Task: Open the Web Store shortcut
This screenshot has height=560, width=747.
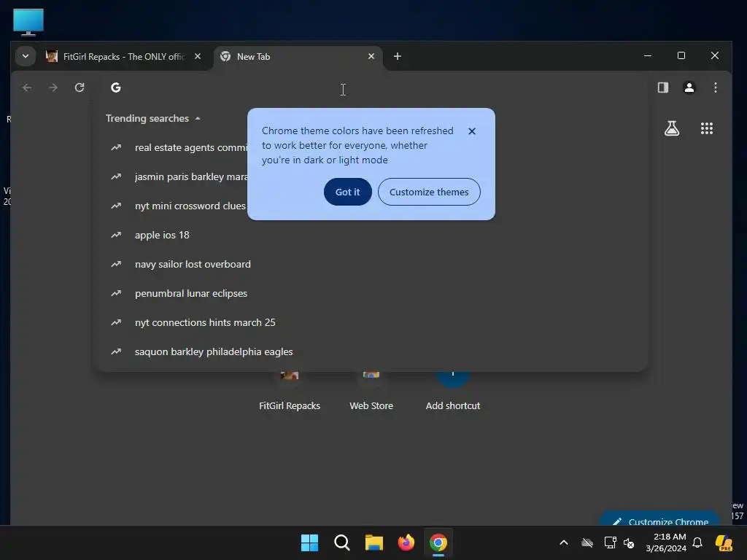Action: pos(371,392)
